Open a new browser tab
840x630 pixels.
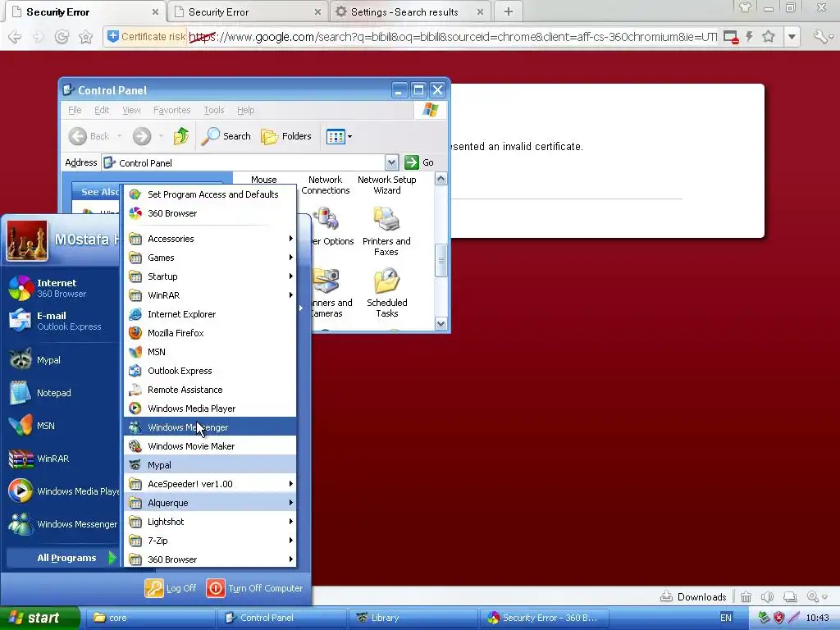click(509, 11)
